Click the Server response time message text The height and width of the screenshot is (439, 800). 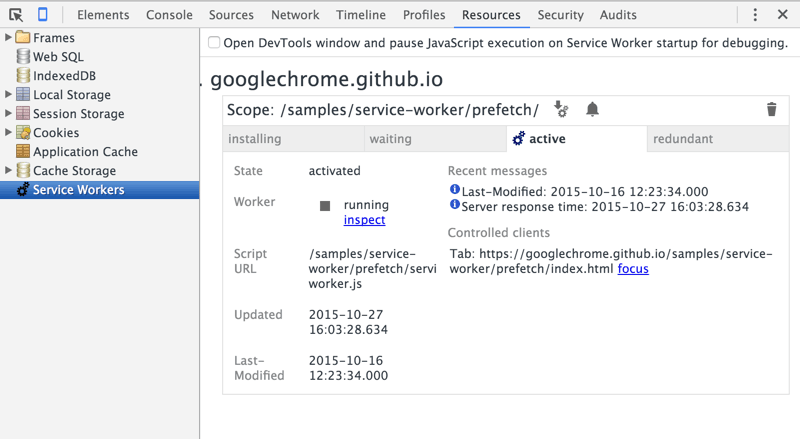(605, 207)
